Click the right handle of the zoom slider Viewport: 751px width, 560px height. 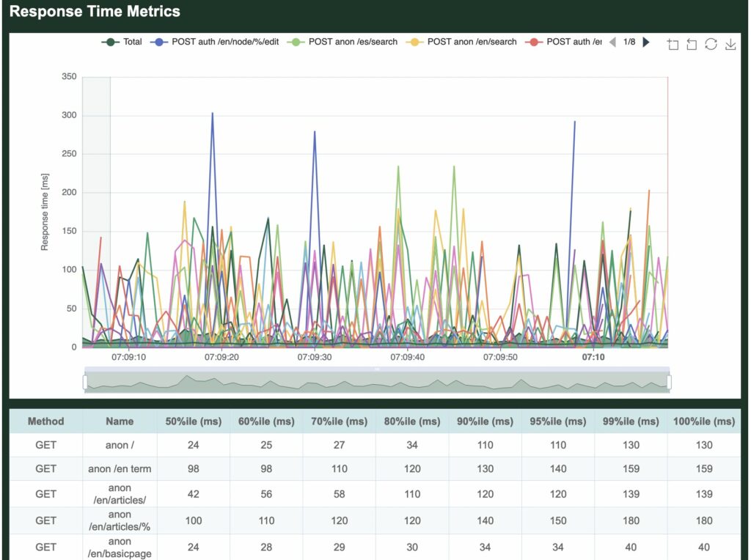click(x=669, y=382)
